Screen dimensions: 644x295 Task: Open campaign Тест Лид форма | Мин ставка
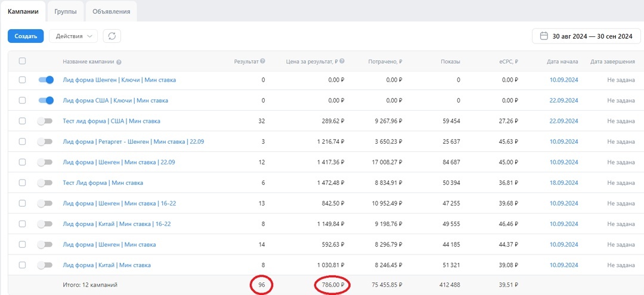pyautogui.click(x=103, y=182)
